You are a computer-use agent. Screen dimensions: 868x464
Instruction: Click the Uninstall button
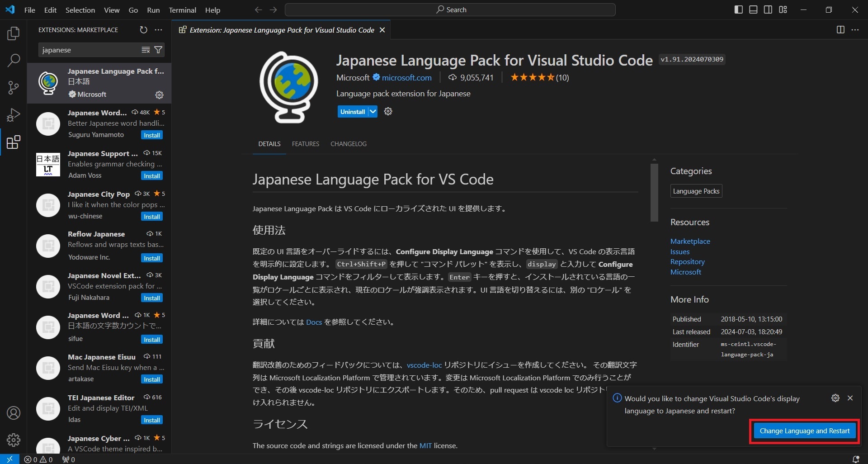point(353,112)
